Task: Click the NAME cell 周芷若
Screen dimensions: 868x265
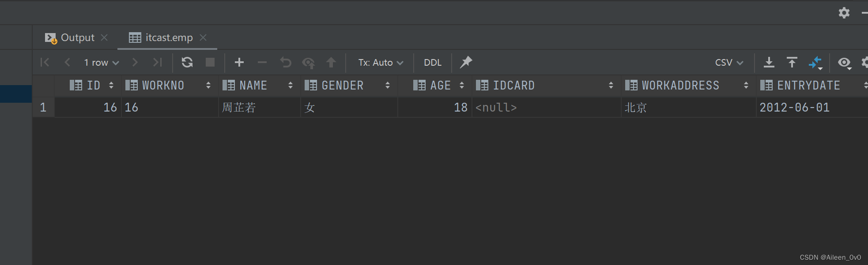Action: click(x=239, y=108)
